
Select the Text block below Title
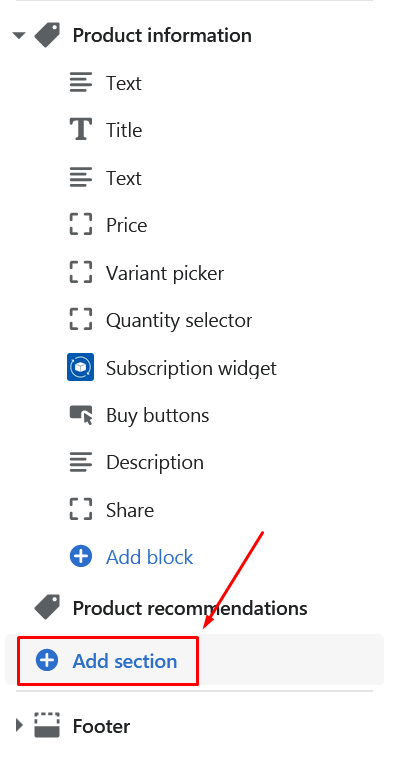tap(124, 178)
